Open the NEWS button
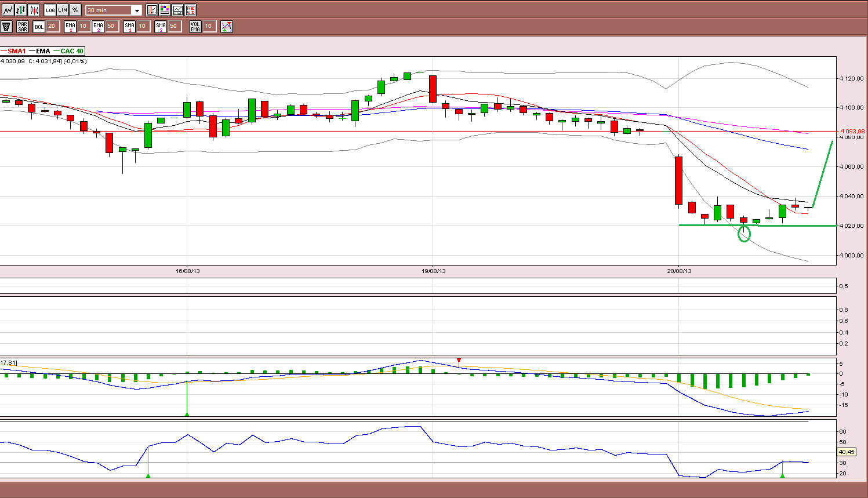Screen dimensions: 868x498 coord(190,10)
